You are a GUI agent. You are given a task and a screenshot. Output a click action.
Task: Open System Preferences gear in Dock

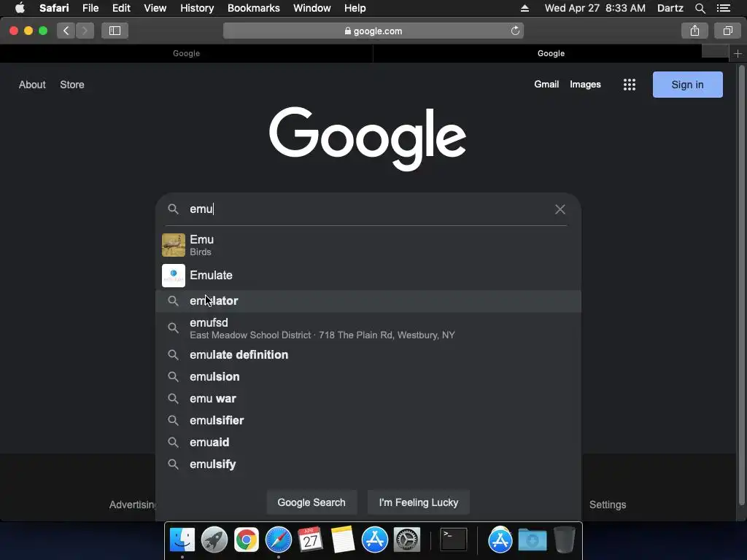pyautogui.click(x=407, y=540)
